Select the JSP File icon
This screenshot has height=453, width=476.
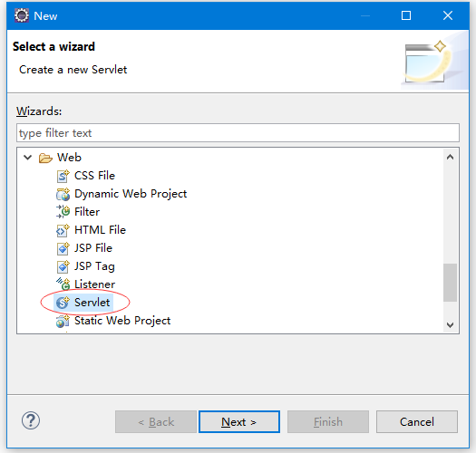click(x=63, y=248)
